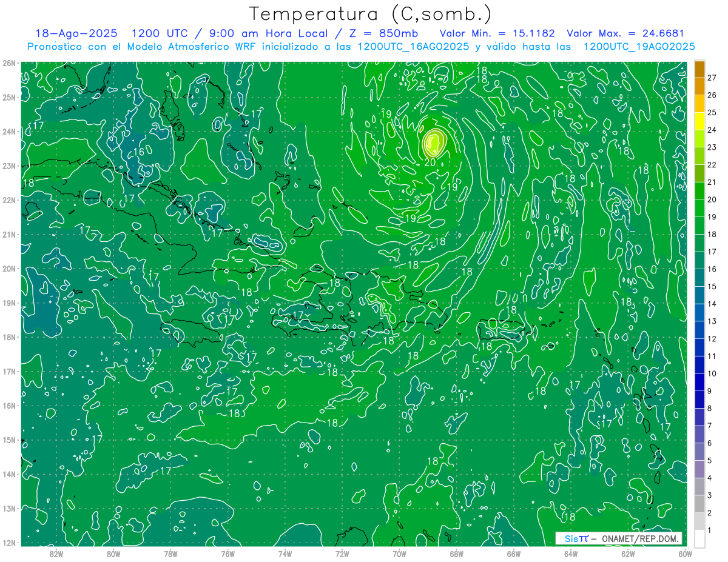Click longitude axis label "72W"
Image resolution: width=728 pixels, height=562 pixels.
(342, 554)
